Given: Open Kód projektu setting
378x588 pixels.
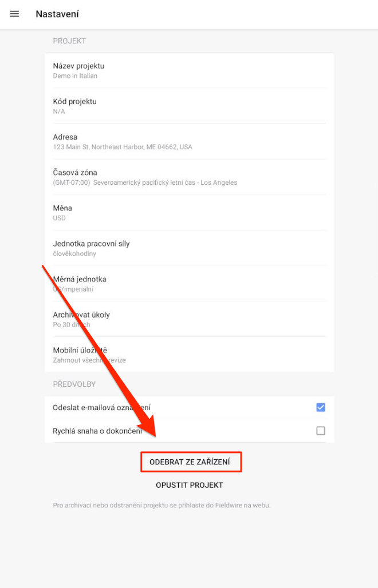Looking at the screenshot, I should [189, 106].
